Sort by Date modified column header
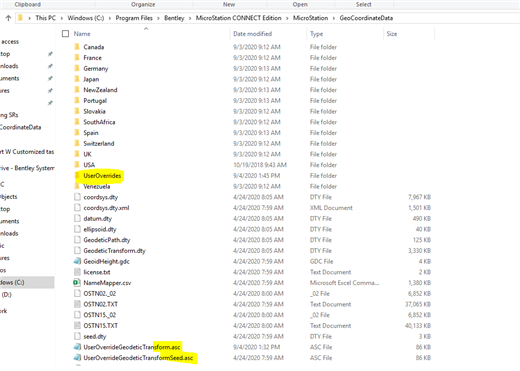Viewport: 520px width, 371px height. click(252, 34)
